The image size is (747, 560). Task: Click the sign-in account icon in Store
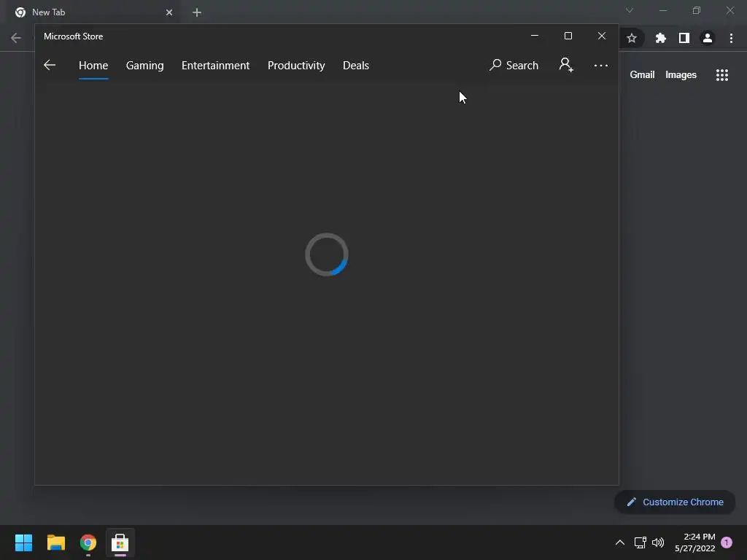566,65
